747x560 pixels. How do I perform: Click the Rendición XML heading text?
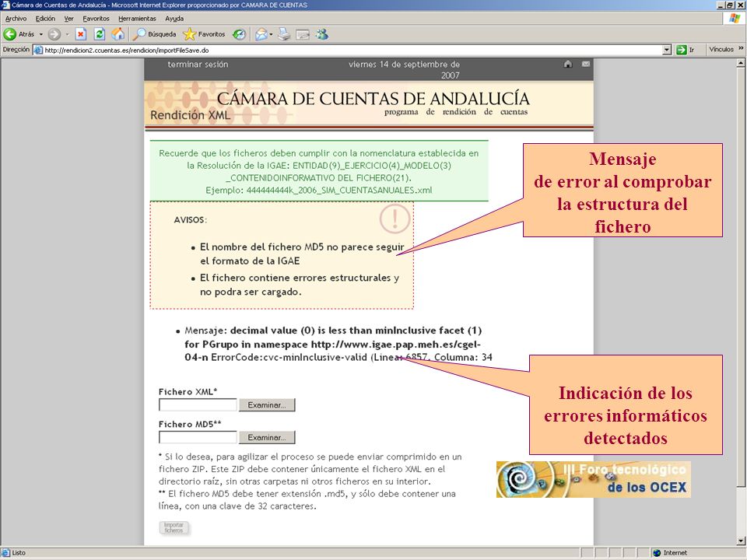190,115
